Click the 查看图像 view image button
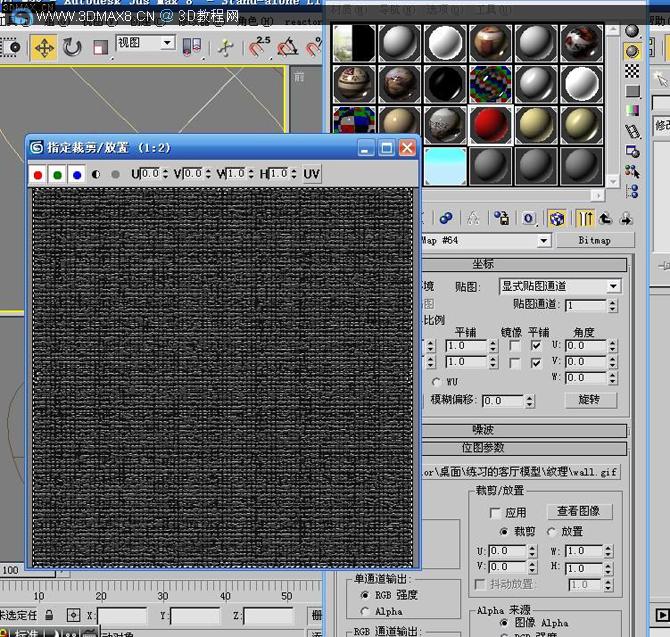Image resolution: width=670 pixels, height=637 pixels. (579, 511)
